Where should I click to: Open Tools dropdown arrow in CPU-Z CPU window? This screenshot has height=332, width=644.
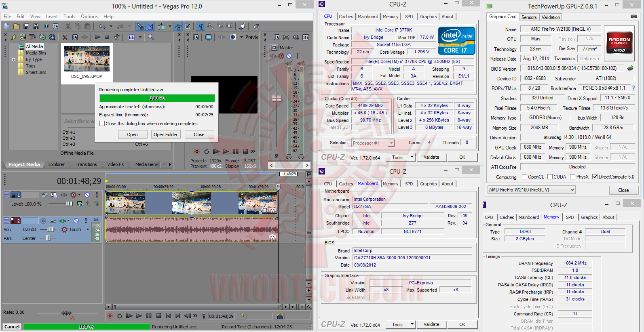tap(412, 157)
